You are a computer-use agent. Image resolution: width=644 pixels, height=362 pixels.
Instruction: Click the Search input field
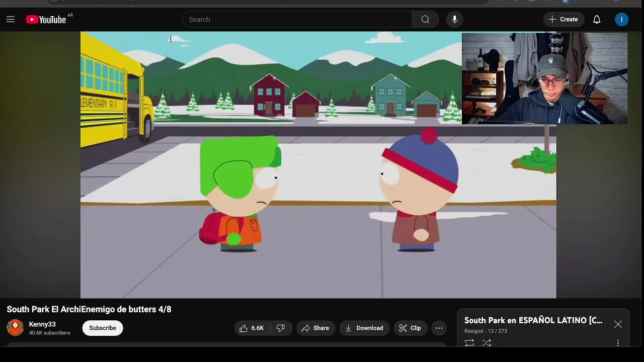pos(297,20)
